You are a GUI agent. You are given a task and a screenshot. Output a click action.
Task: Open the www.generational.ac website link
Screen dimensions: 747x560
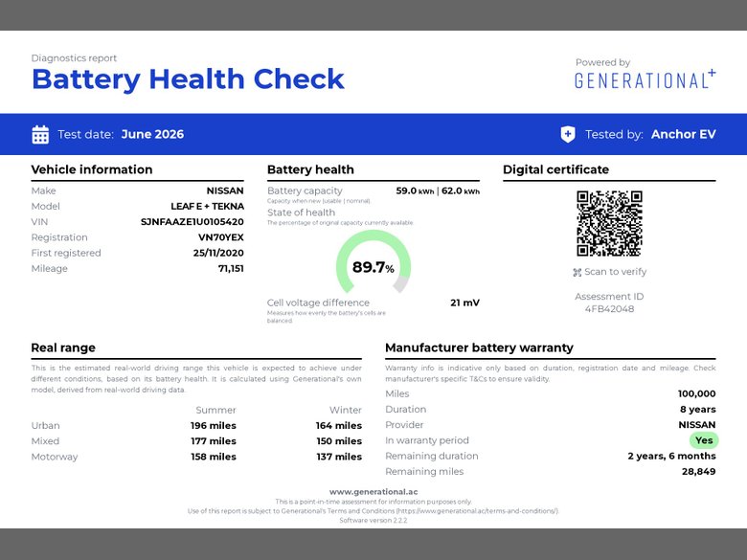[x=373, y=491]
